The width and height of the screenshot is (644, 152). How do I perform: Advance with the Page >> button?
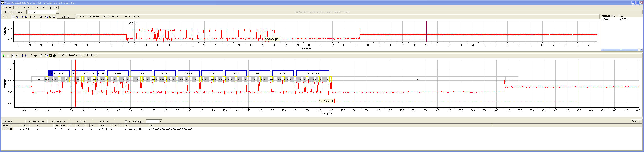pyautogui.click(x=636, y=121)
